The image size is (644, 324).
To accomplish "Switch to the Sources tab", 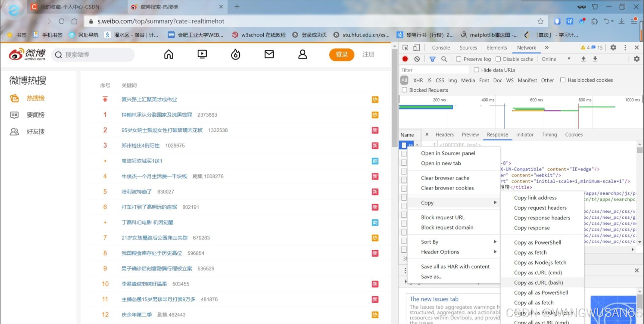I will coord(468,48).
